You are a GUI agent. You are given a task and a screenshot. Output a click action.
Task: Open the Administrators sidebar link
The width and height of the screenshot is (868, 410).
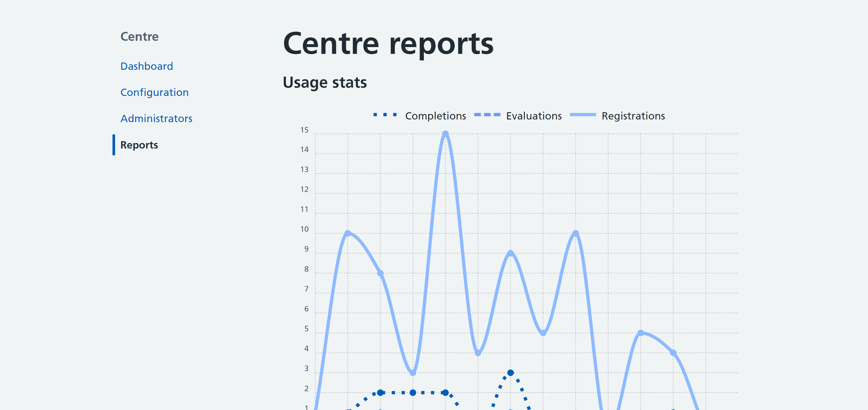pyautogui.click(x=156, y=119)
